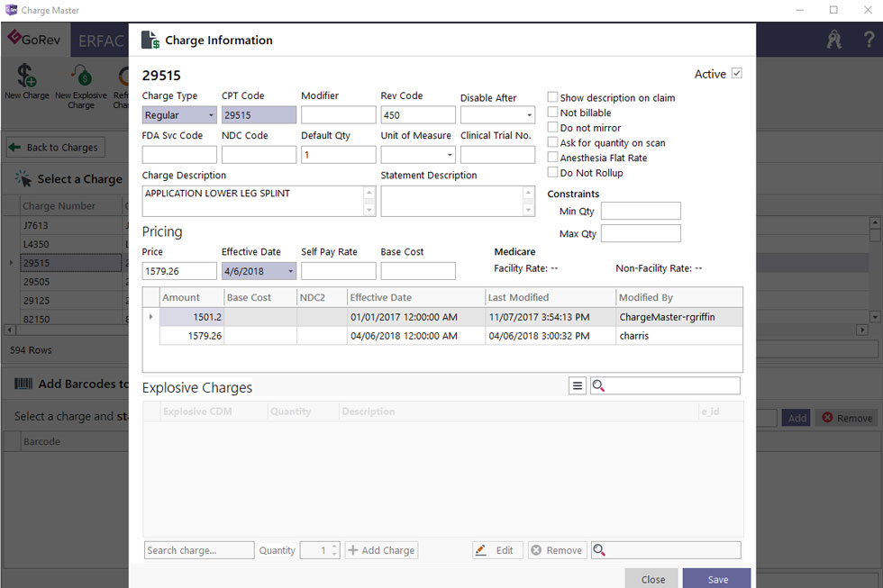The height and width of the screenshot is (588, 883).
Task: Open the help question mark icon
Action: pos(869,40)
